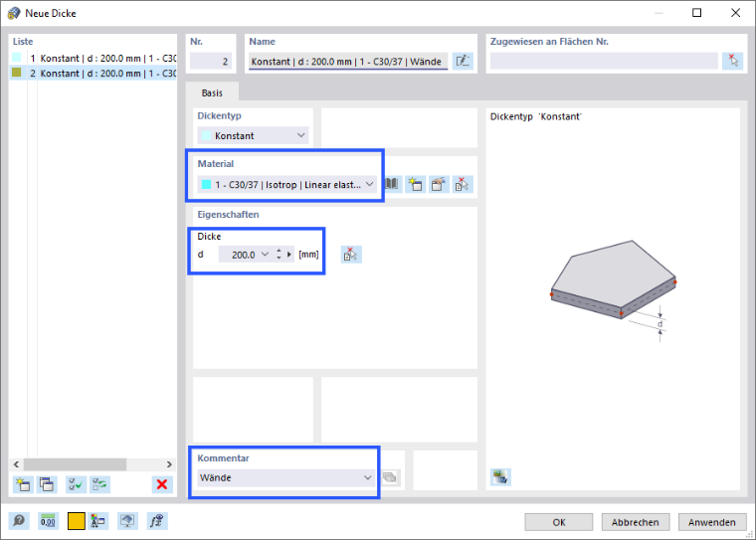Open the Dicke value 200.0 dropdown arrow
The image size is (756, 540).
tap(265, 255)
